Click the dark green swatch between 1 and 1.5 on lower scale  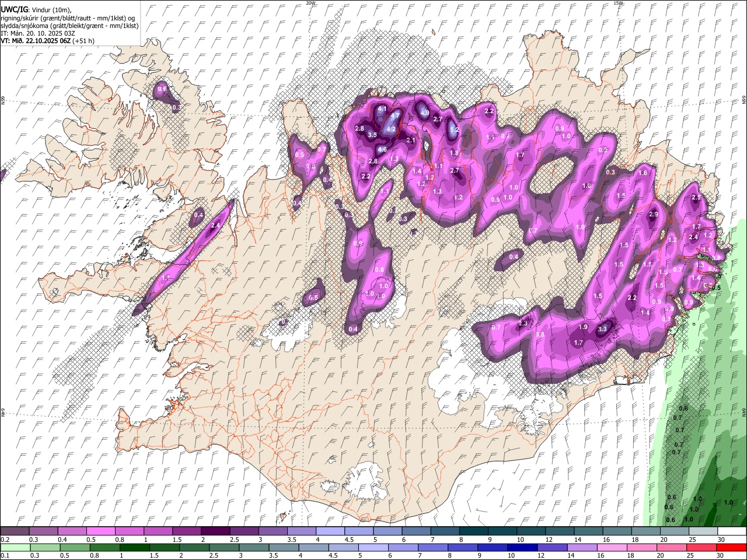[x=134, y=547]
